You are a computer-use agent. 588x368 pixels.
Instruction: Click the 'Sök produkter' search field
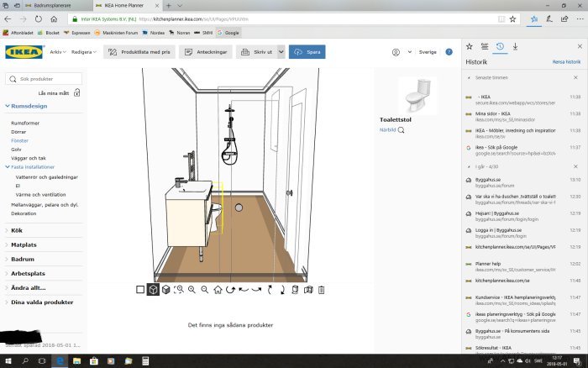coord(44,79)
